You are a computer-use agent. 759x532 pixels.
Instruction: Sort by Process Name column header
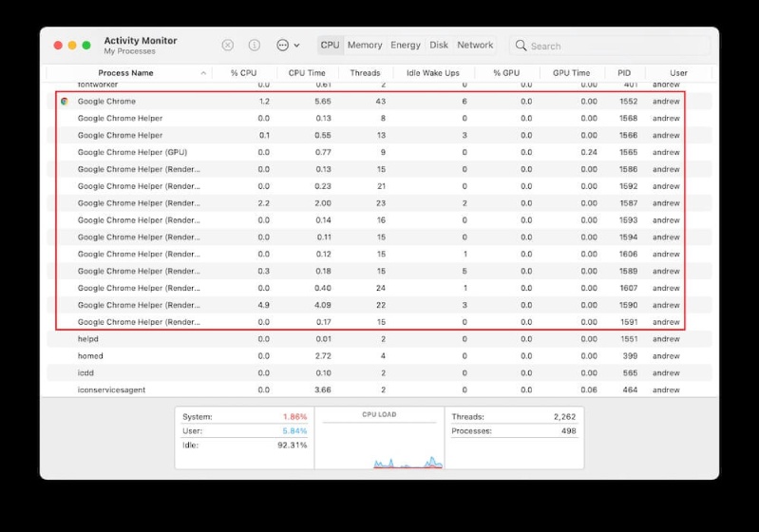tap(125, 73)
